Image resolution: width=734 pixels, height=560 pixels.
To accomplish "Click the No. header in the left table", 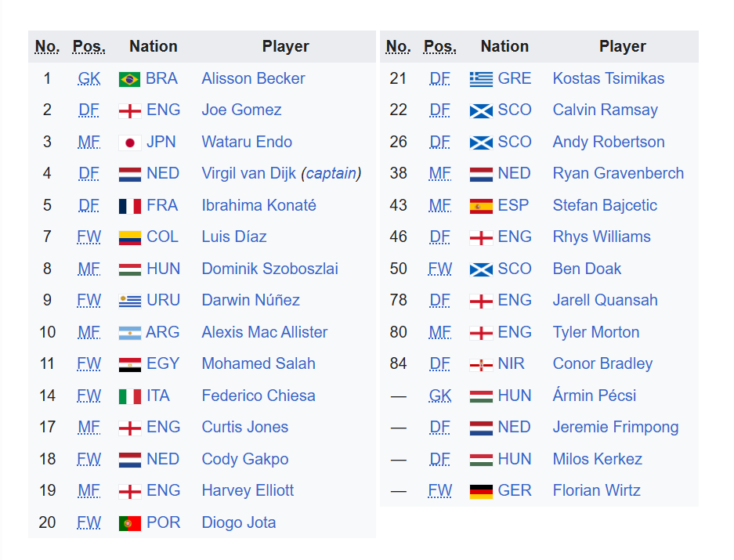I will (x=47, y=46).
